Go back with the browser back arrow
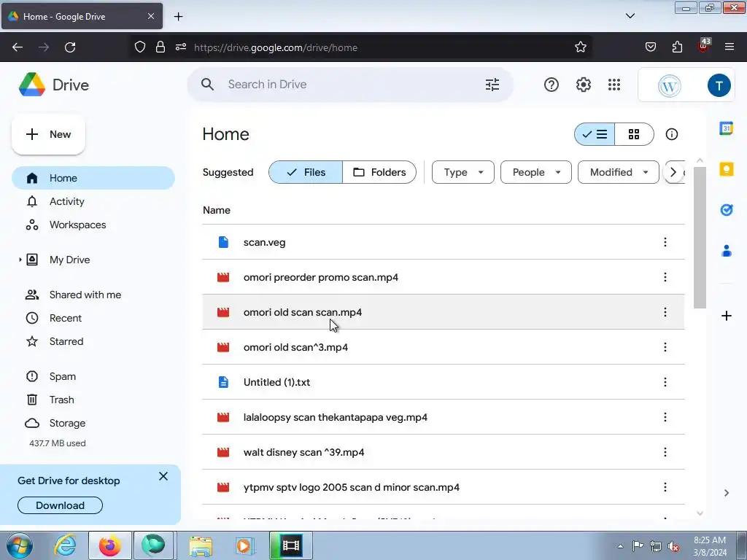The width and height of the screenshot is (747, 560). (18, 47)
